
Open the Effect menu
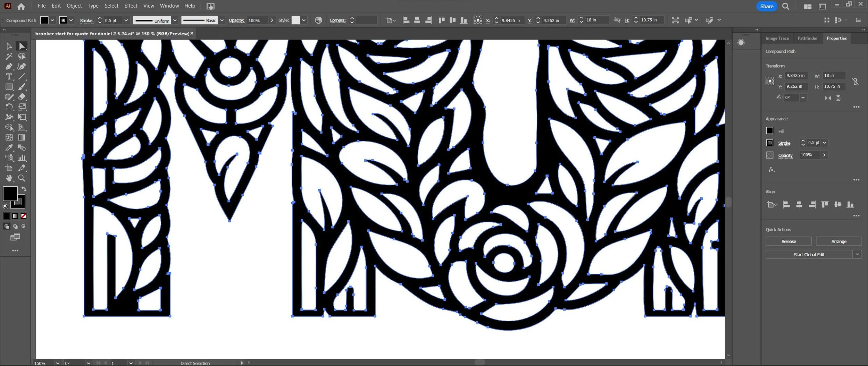[x=131, y=6]
